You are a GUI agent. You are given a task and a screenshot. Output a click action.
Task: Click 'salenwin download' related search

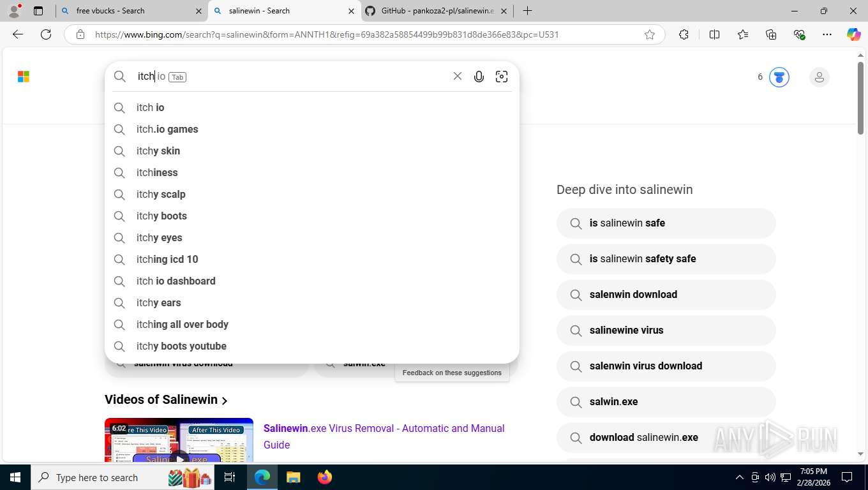pyautogui.click(x=666, y=295)
